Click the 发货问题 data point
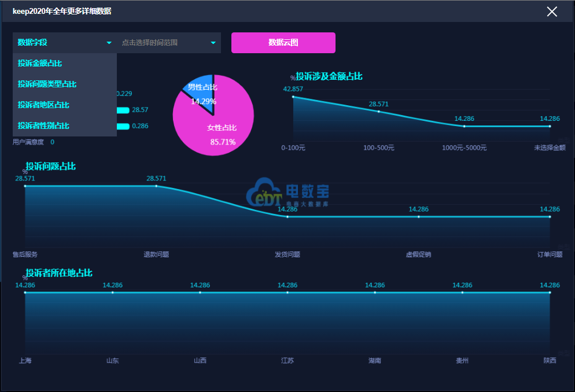 click(287, 217)
